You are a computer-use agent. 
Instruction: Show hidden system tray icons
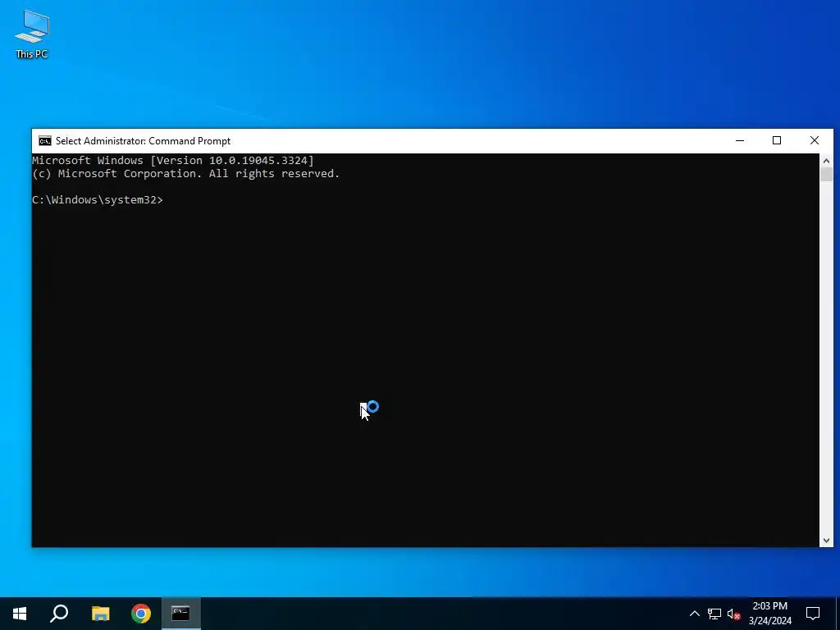(694, 614)
